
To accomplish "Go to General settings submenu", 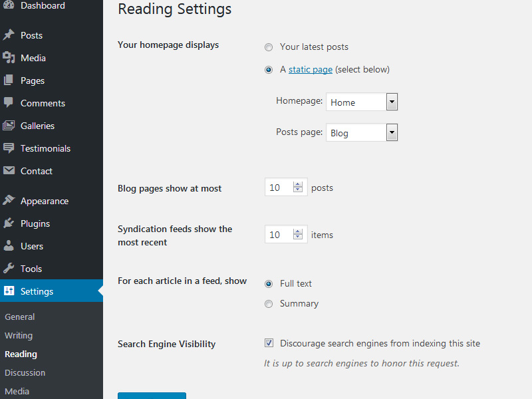I will click(x=19, y=317).
